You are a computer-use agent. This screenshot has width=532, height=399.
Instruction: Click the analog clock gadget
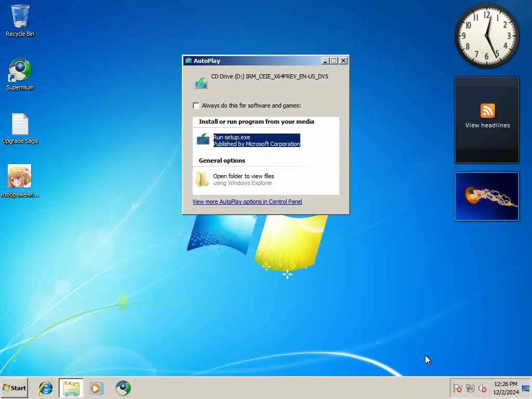486,36
